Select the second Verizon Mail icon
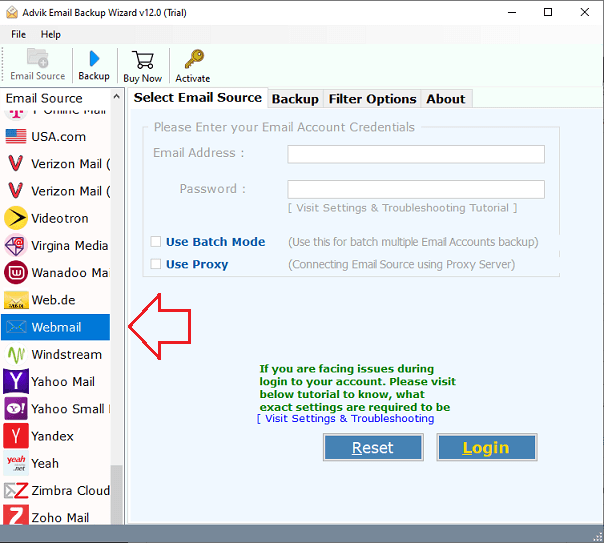 tap(15, 191)
